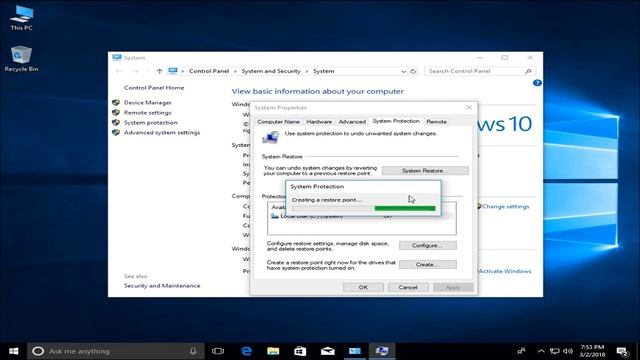Image resolution: width=640 pixels, height=360 pixels.
Task: Switch to the Hardware tab
Action: pyautogui.click(x=319, y=122)
